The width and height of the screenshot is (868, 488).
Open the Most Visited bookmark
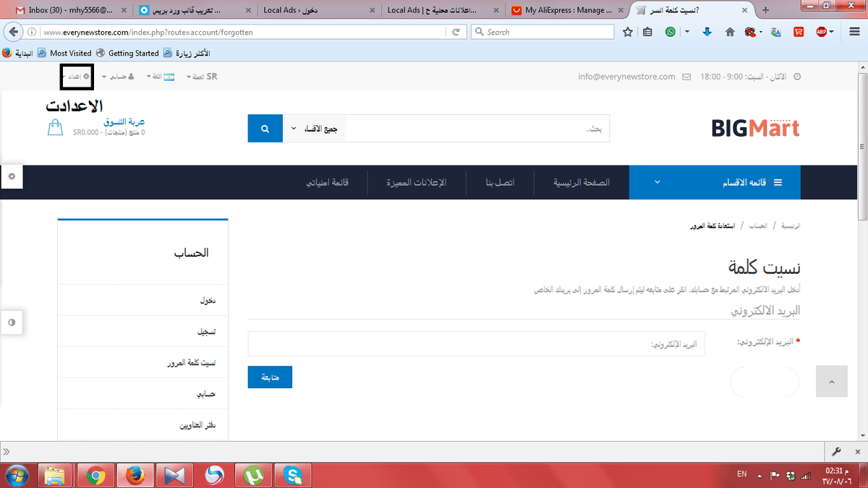64,53
